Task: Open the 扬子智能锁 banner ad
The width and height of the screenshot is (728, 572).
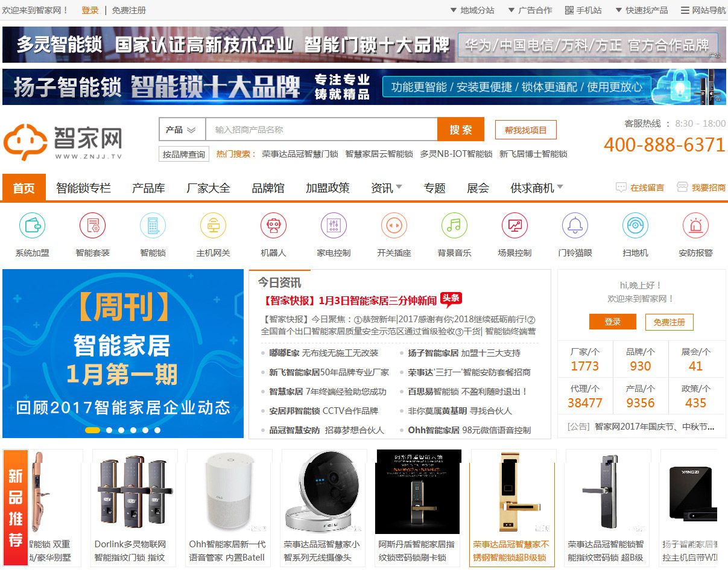Action: (364, 87)
